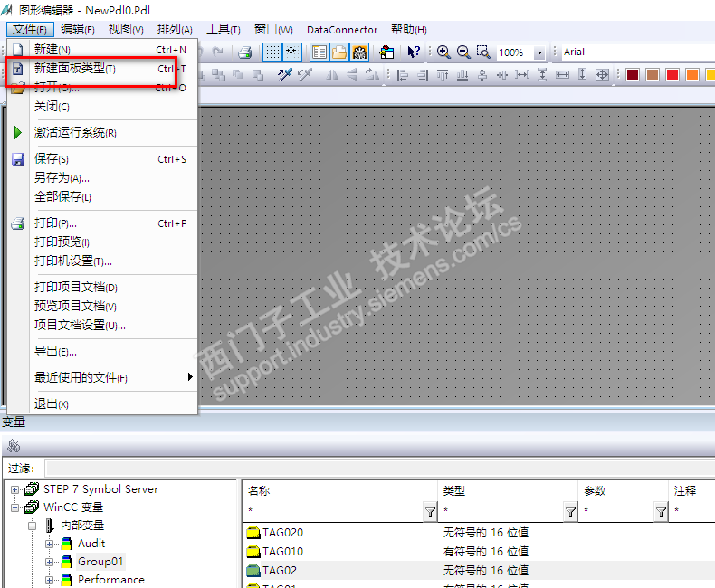Click the What's This help pointer icon
715x588 pixels.
414,52
